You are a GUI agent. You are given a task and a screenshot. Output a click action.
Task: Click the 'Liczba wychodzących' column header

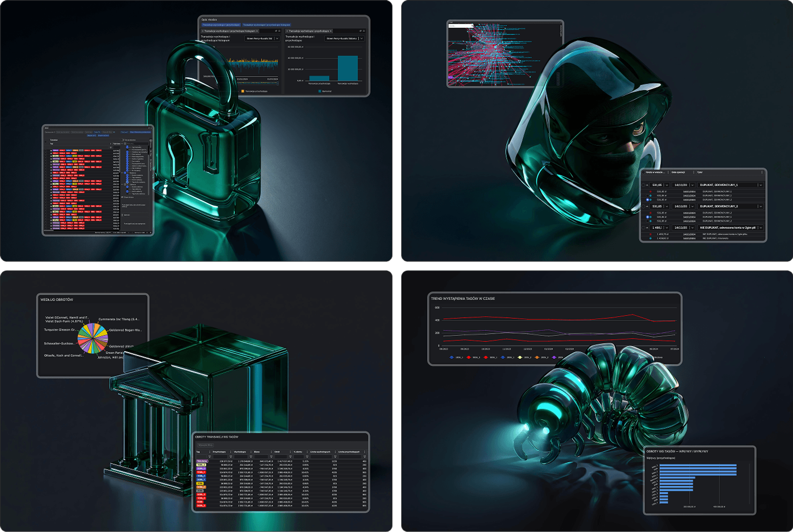click(320, 452)
